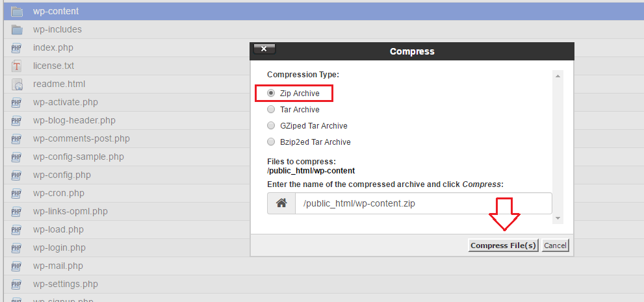This screenshot has width=644, height=302.
Task: Select Tar Archive compression type
Action: [271, 110]
